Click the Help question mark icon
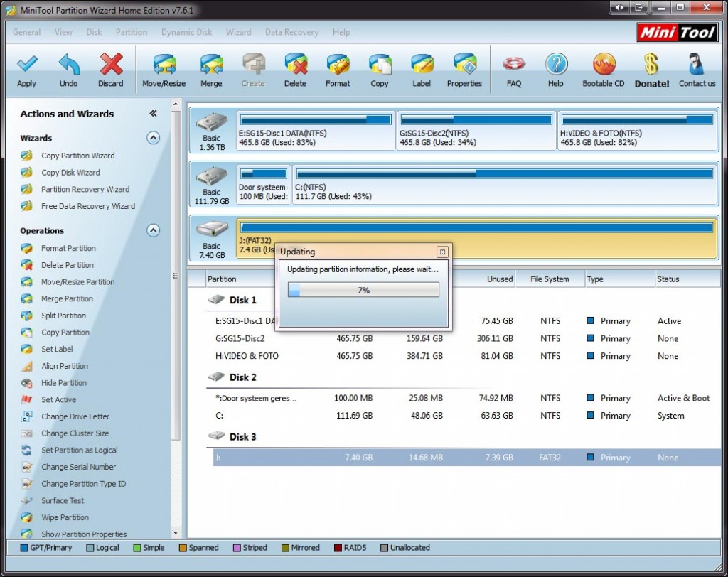The image size is (728, 577). pyautogui.click(x=556, y=64)
